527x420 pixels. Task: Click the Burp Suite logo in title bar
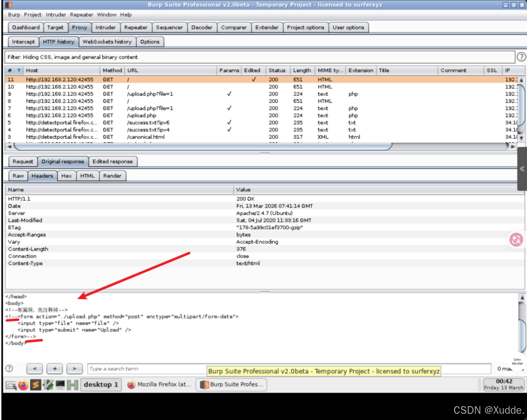coord(9,5)
